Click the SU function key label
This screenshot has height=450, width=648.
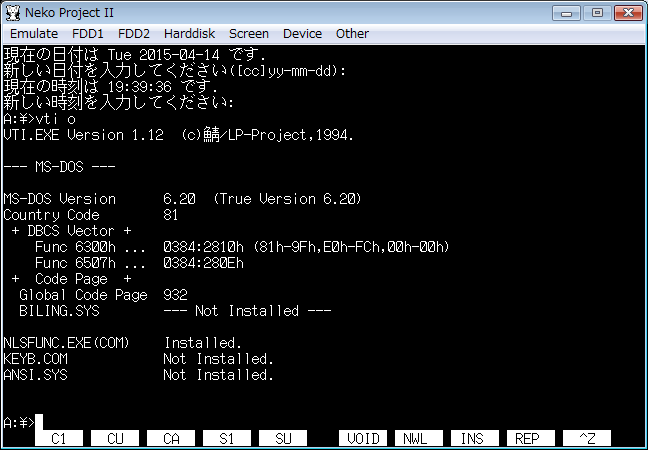(x=283, y=438)
